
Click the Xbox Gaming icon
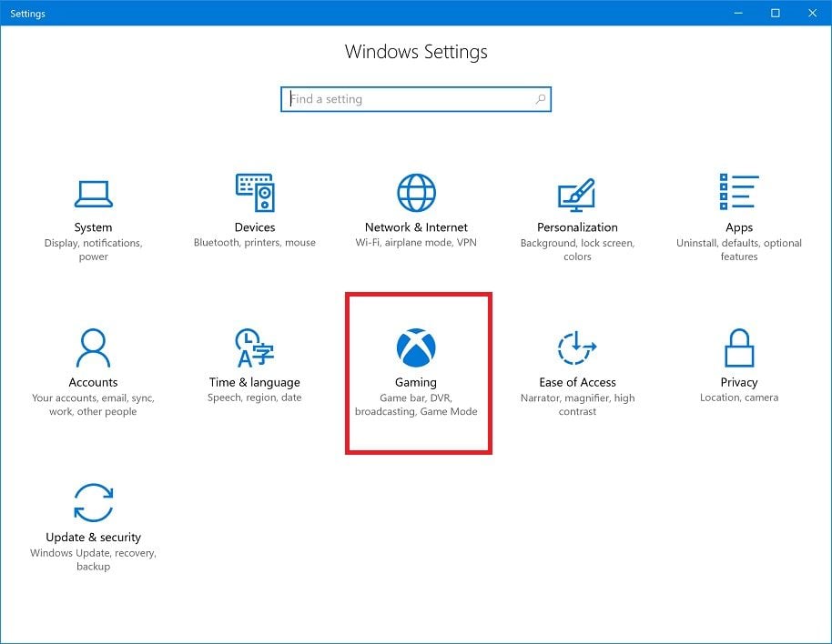point(416,347)
